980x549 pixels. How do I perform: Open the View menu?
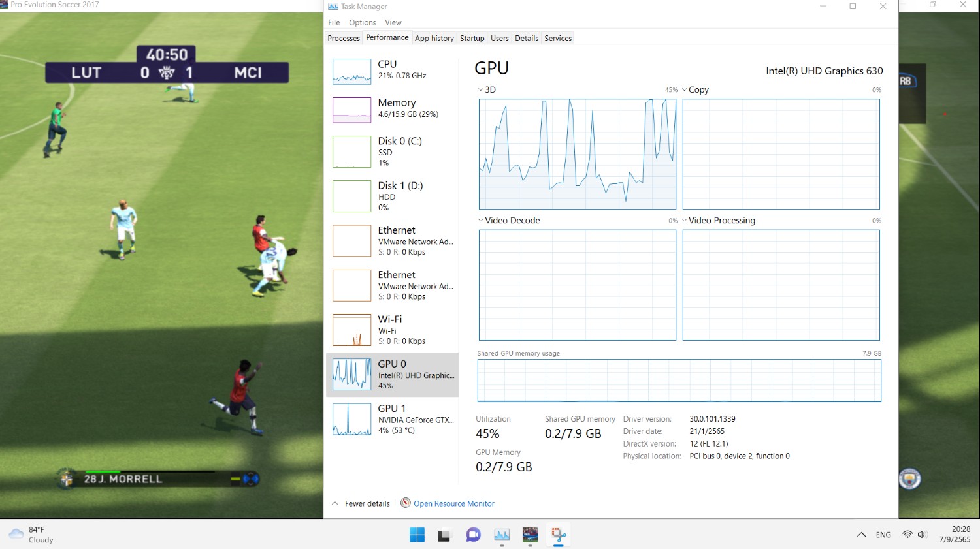click(393, 22)
